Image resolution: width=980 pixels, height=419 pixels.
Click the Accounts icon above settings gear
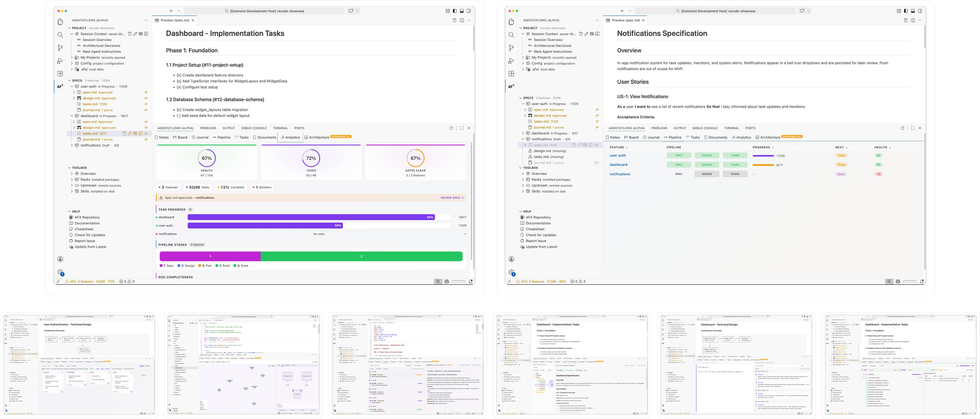pyautogui.click(x=60, y=259)
